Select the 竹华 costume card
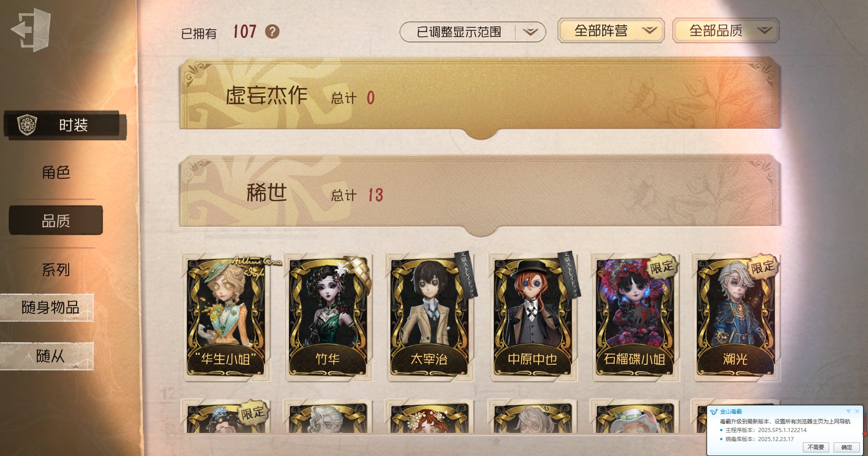Viewport: 868px width, 456px height. (329, 317)
